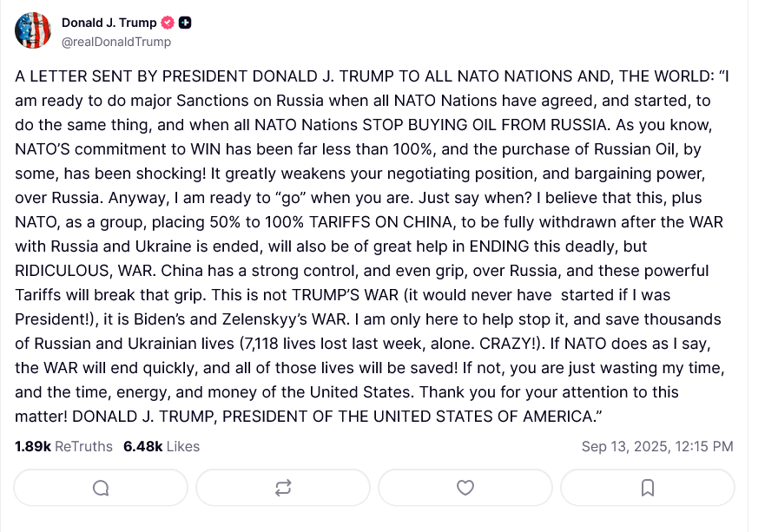Click 'RIDICULOUS, WAR' text in the post
Viewport: 765px width, 532px height.
pyautogui.click(x=69, y=271)
